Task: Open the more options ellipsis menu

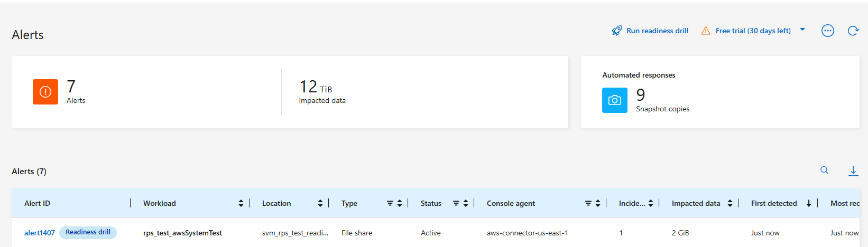Action: pos(828,31)
